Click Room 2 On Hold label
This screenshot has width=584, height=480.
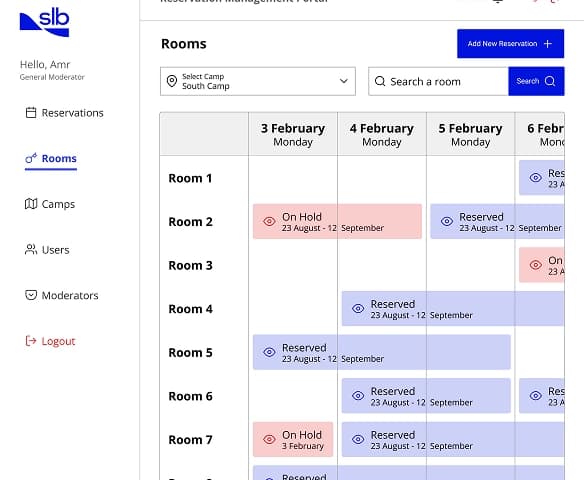coord(302,217)
